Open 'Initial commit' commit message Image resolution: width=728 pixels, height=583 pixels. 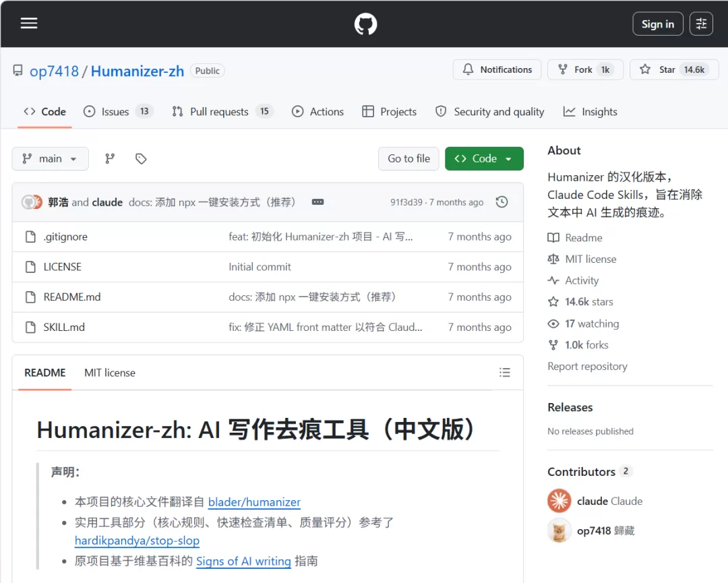pyautogui.click(x=260, y=267)
